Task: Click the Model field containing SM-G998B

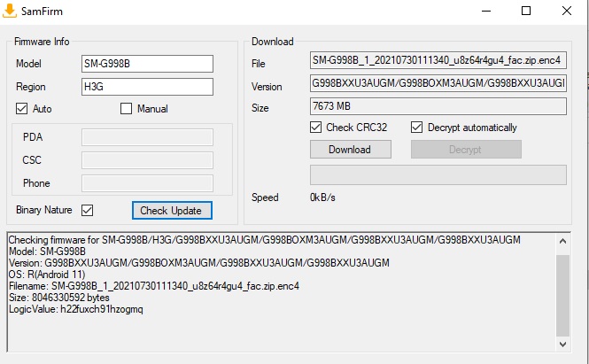Action: 147,64
